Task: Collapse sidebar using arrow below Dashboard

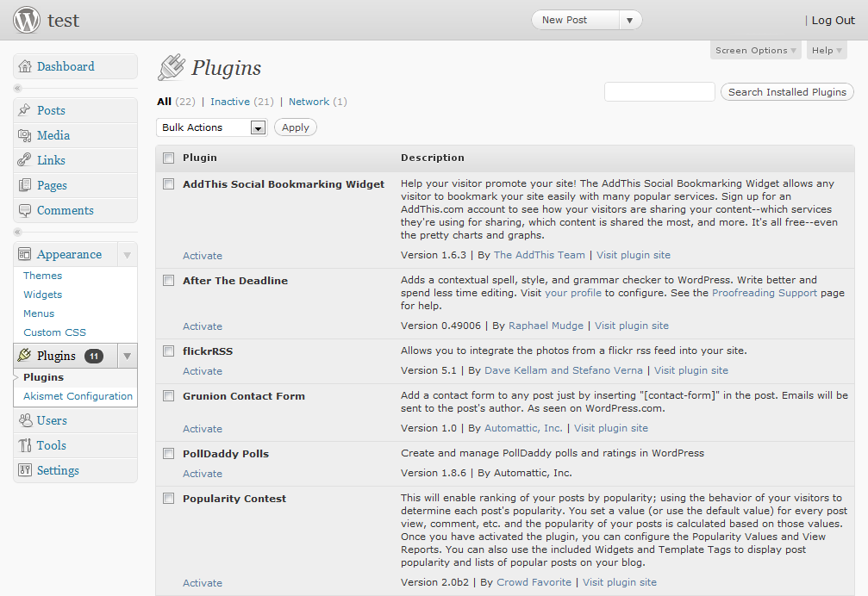Action: click(x=18, y=89)
